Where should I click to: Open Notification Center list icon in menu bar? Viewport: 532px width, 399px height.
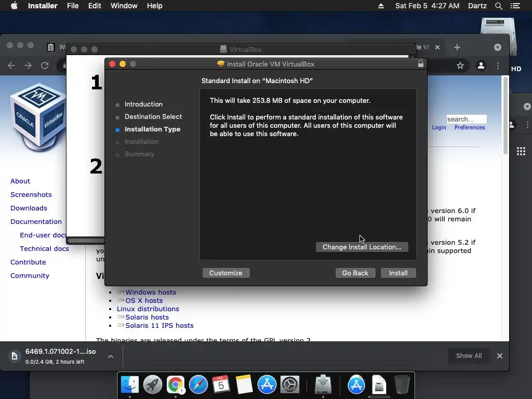click(x=515, y=6)
